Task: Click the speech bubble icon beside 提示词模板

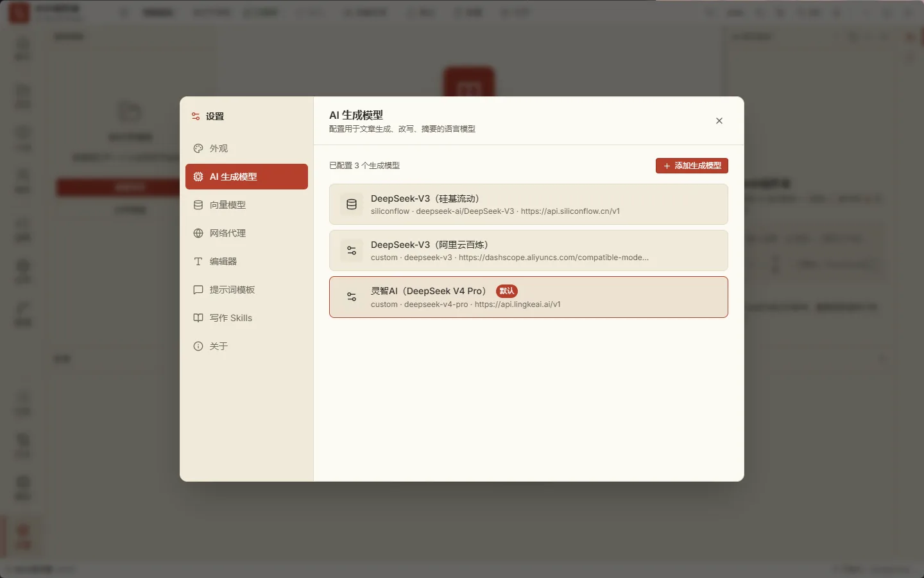Action: coord(198,290)
